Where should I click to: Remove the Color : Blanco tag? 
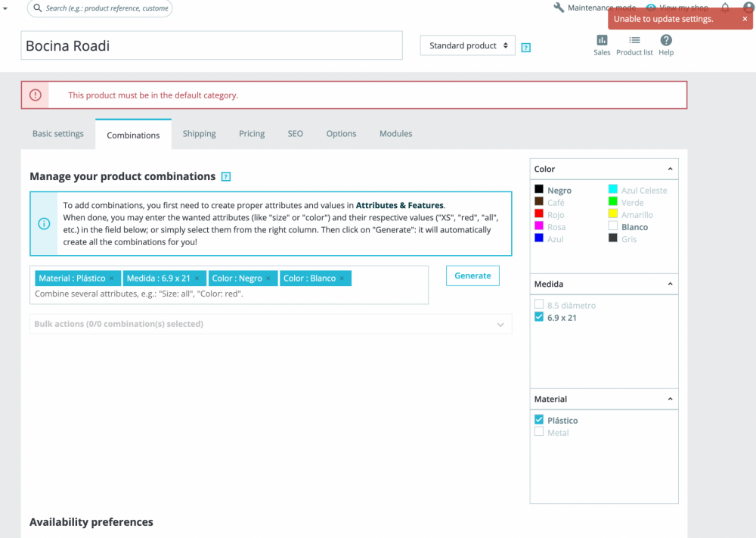tap(342, 278)
